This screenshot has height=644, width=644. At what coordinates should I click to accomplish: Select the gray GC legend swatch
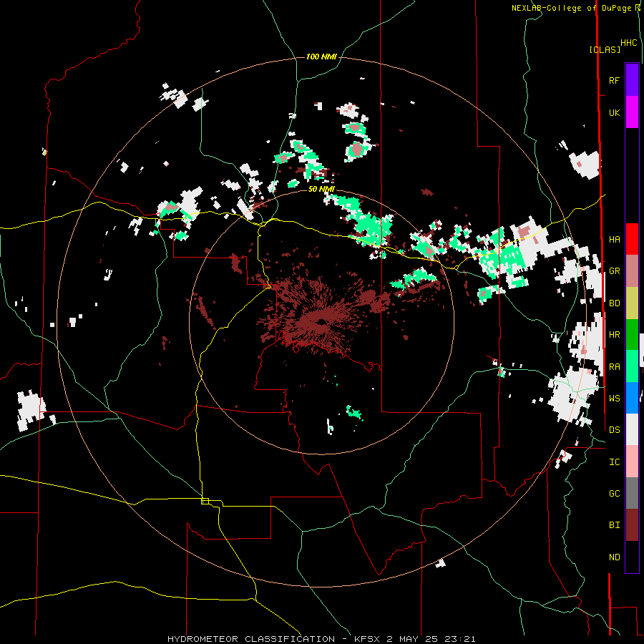632,493
